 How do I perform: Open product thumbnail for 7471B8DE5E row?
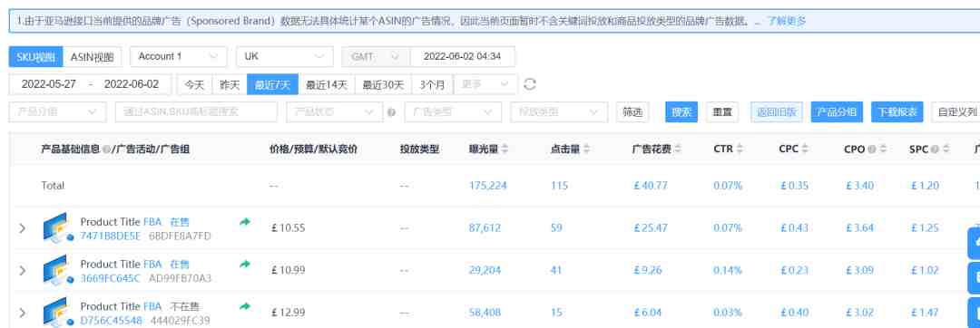(59, 228)
